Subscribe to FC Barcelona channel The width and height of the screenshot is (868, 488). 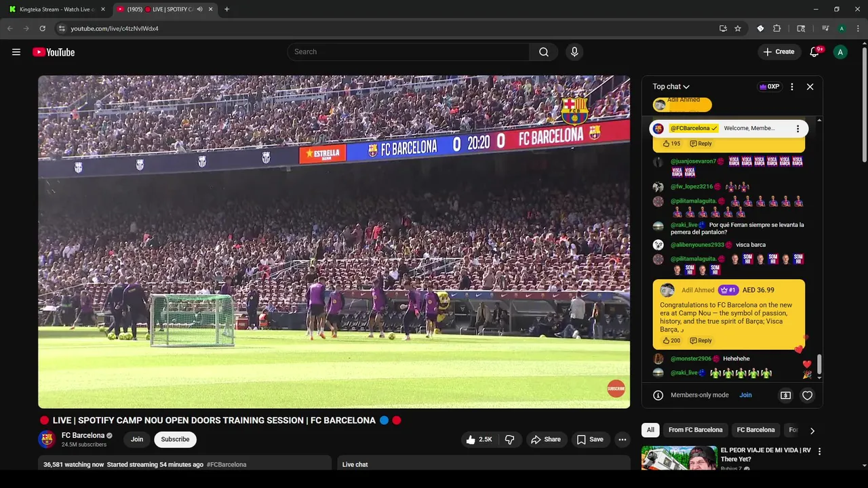pos(175,439)
